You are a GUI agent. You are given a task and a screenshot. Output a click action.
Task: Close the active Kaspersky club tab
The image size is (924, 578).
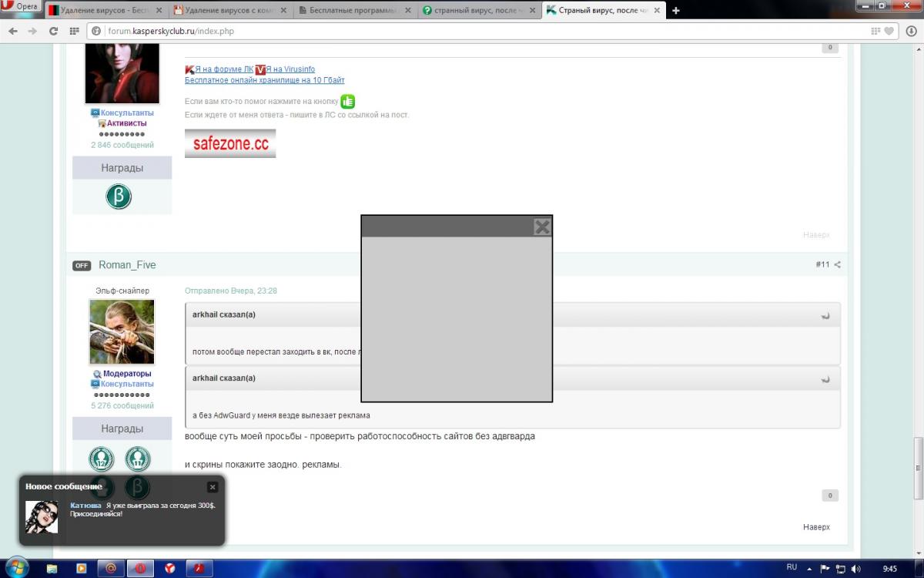(x=658, y=11)
